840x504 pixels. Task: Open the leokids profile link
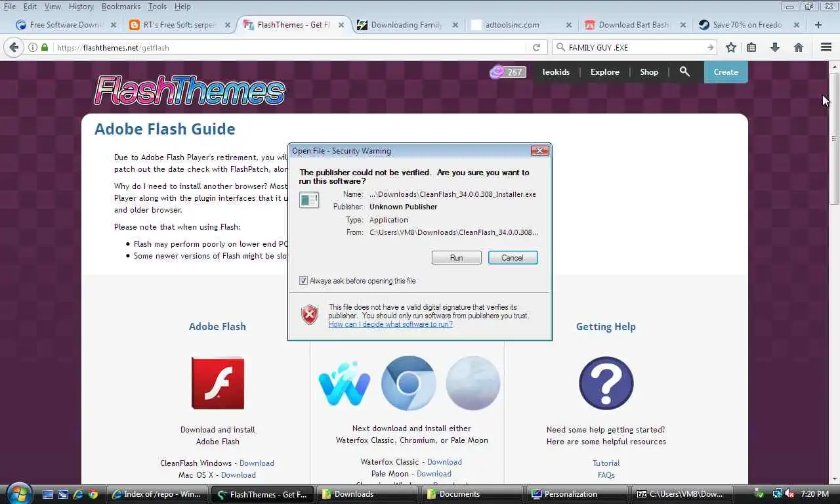coord(556,72)
